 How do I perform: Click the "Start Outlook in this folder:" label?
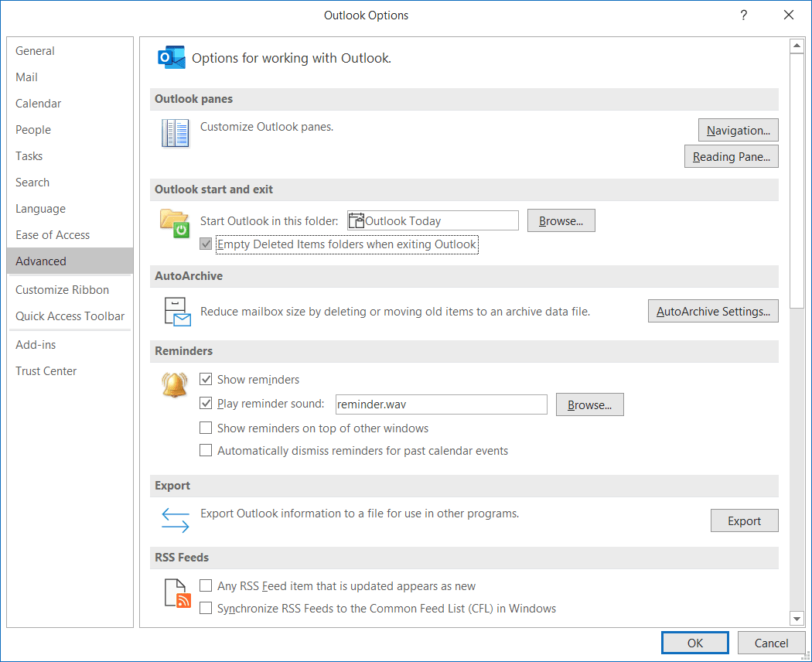click(x=269, y=221)
